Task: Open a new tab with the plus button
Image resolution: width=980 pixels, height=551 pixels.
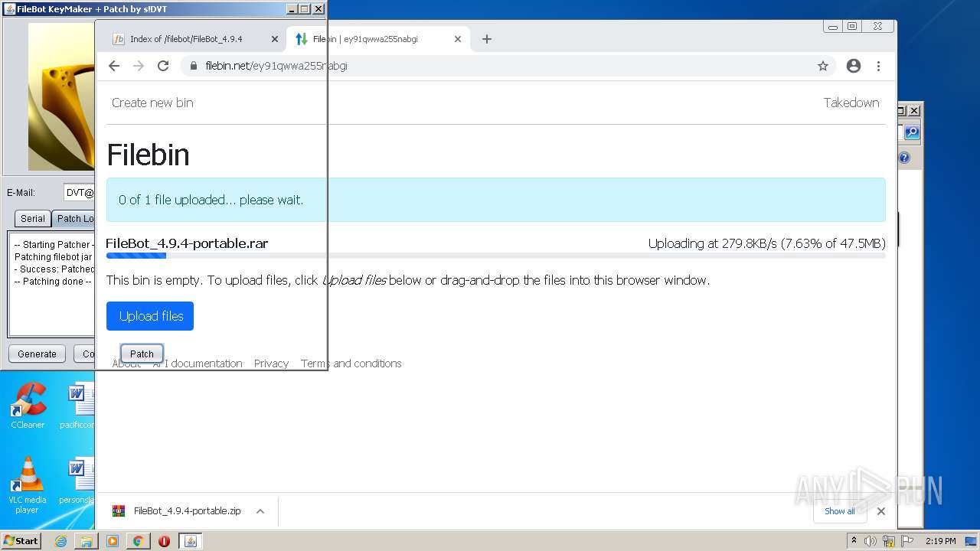Action: coord(487,39)
